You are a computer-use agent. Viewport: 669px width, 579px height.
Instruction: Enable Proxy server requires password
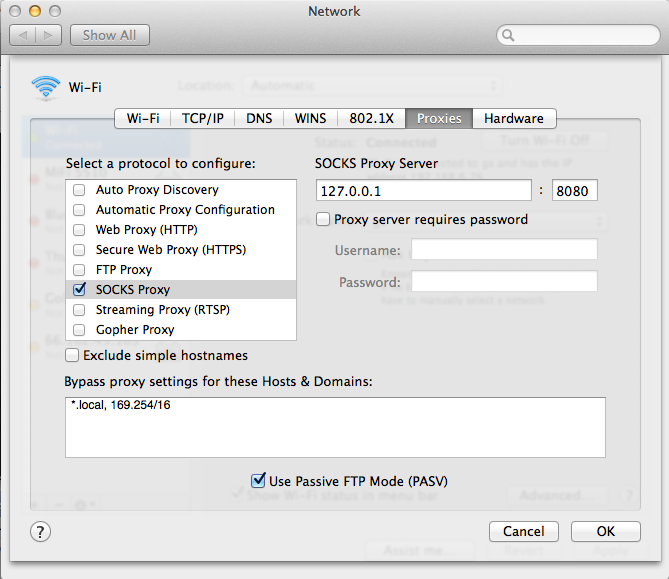pos(323,219)
